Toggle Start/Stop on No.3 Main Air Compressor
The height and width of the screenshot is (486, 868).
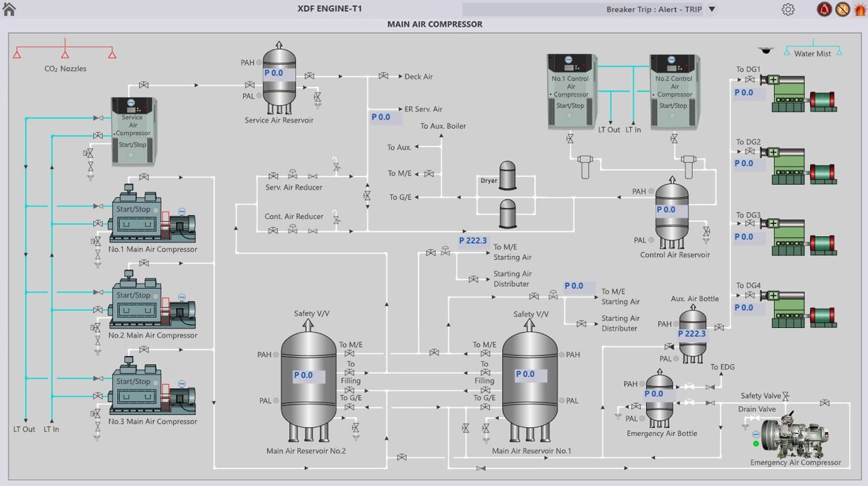pyautogui.click(x=133, y=382)
